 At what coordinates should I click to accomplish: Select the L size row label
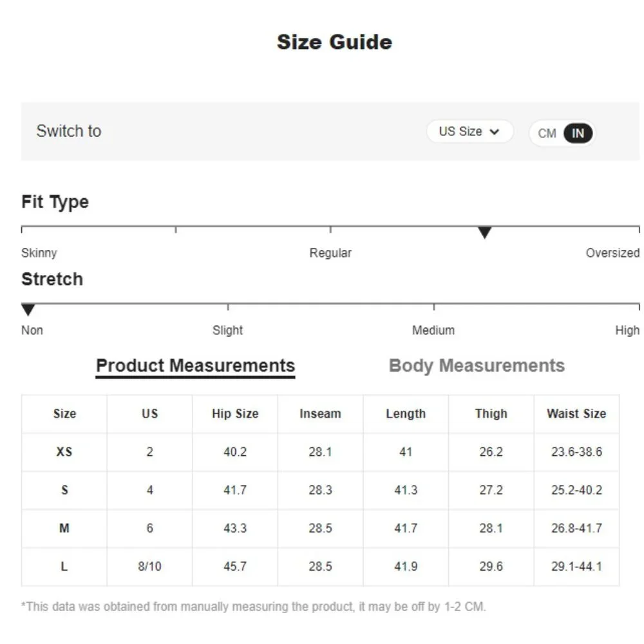tap(64, 567)
